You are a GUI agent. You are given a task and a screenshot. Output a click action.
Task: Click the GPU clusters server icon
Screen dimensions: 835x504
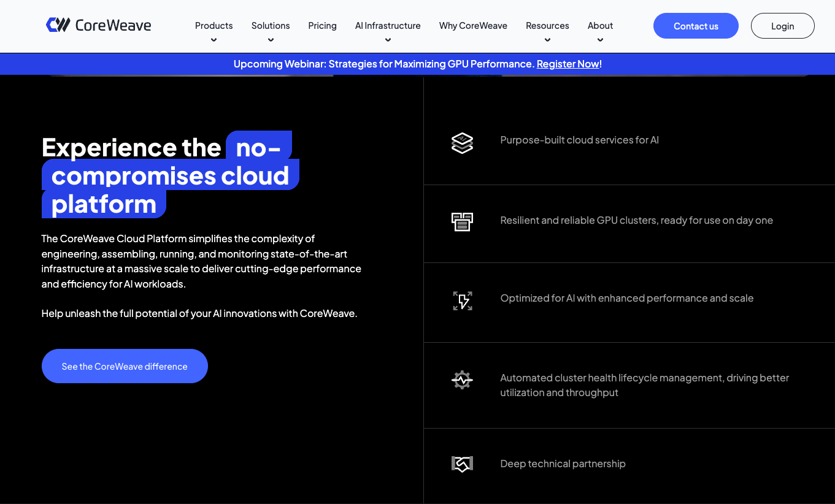pyautogui.click(x=462, y=222)
